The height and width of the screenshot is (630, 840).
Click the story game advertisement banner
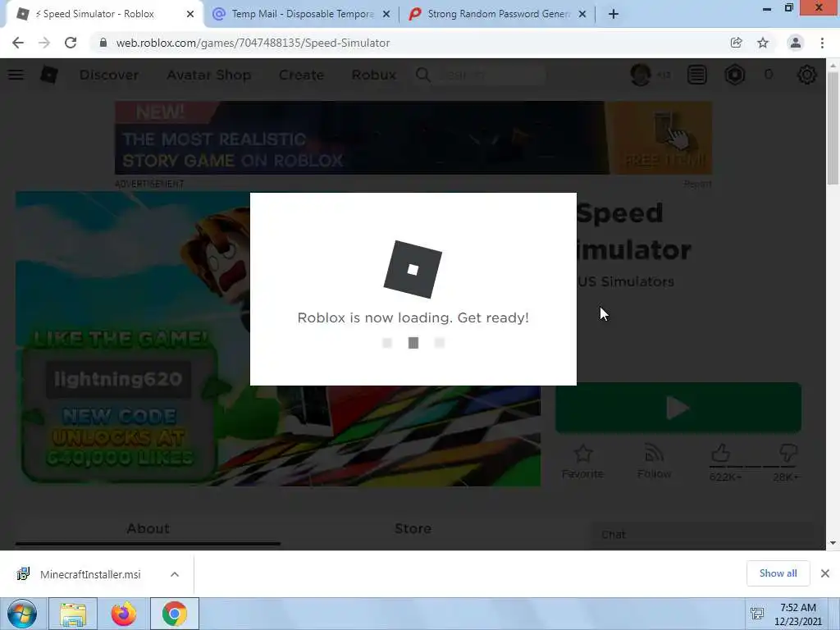point(413,138)
